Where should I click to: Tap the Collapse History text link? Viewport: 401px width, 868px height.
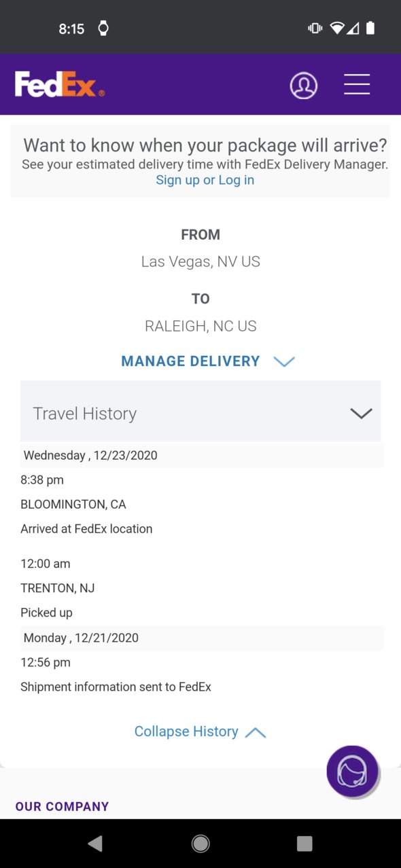[x=186, y=731]
